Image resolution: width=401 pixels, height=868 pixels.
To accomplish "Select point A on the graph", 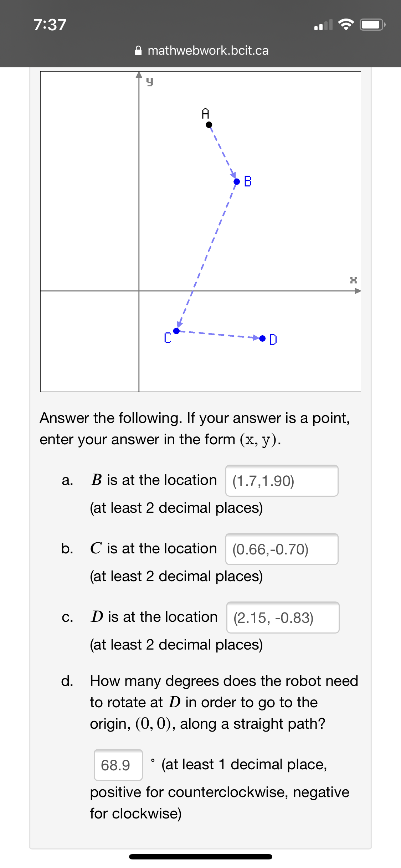I will click(x=208, y=124).
